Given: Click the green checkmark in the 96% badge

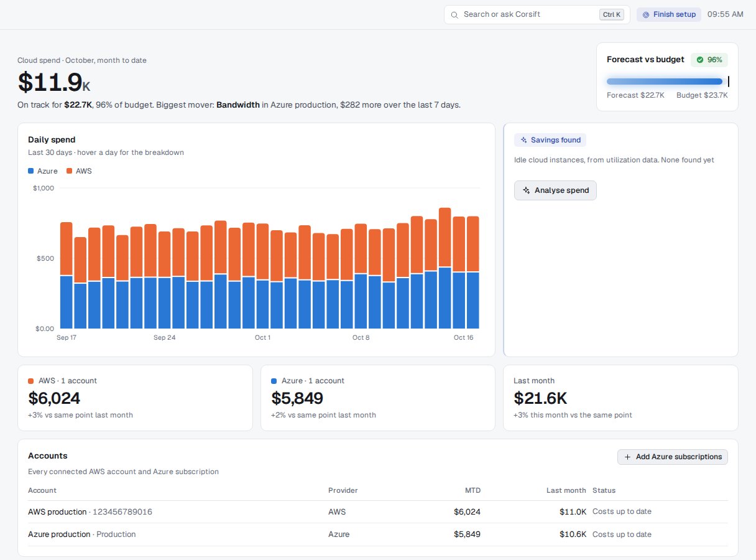Looking at the screenshot, I should pyautogui.click(x=700, y=60).
